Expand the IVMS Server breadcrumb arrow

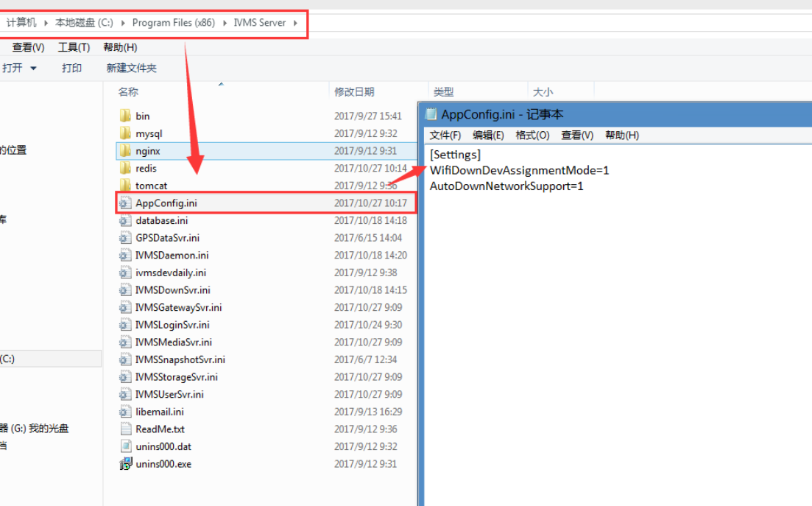[295, 23]
